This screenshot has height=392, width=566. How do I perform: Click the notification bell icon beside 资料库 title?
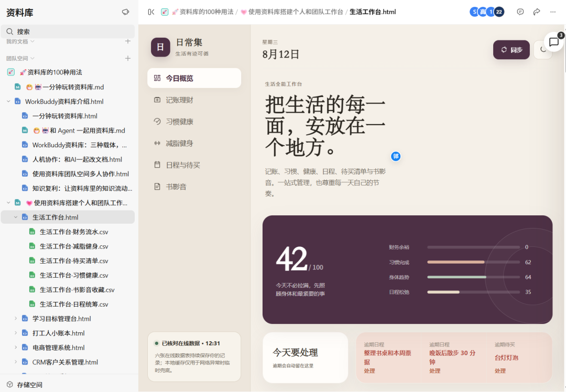pos(126,12)
